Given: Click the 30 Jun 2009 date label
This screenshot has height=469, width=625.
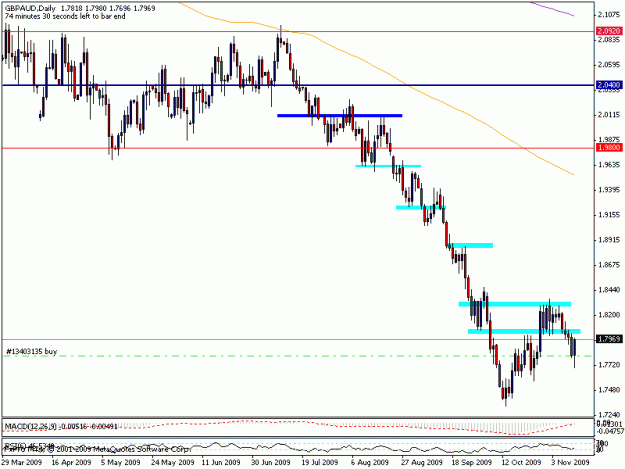Looking at the screenshot, I should click(271, 462).
